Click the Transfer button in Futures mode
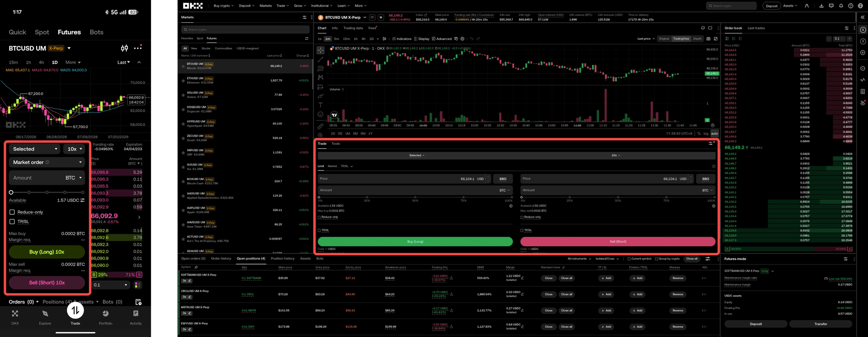The image size is (868, 337). click(821, 324)
